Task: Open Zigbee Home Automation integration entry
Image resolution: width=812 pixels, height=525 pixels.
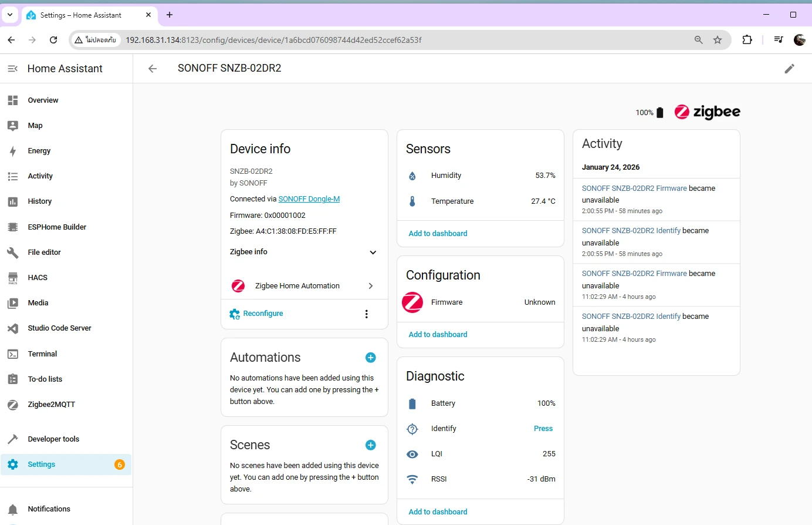Action: point(304,286)
